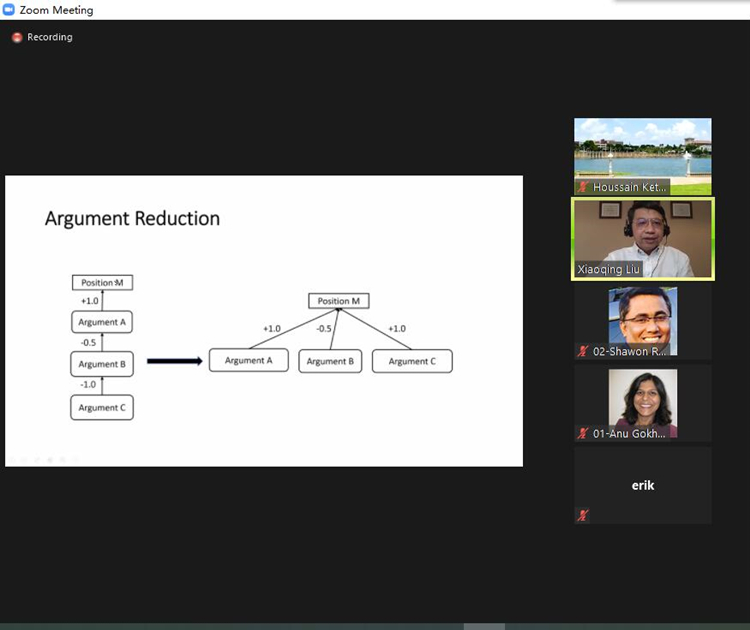750x630 pixels.
Task: Click the Position M box in right diagram
Action: click(339, 301)
